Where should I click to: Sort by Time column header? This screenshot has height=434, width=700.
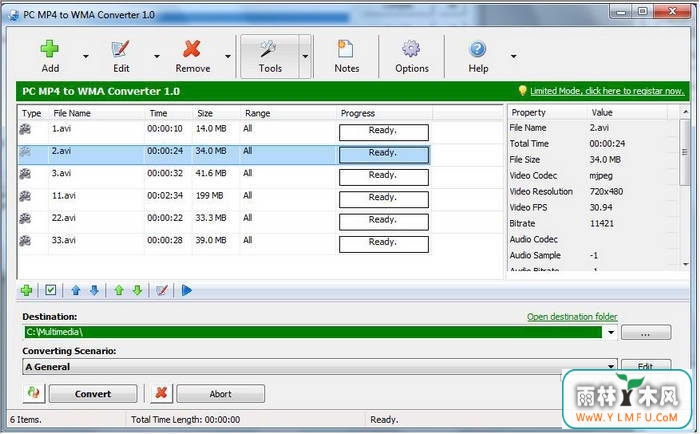[168, 113]
